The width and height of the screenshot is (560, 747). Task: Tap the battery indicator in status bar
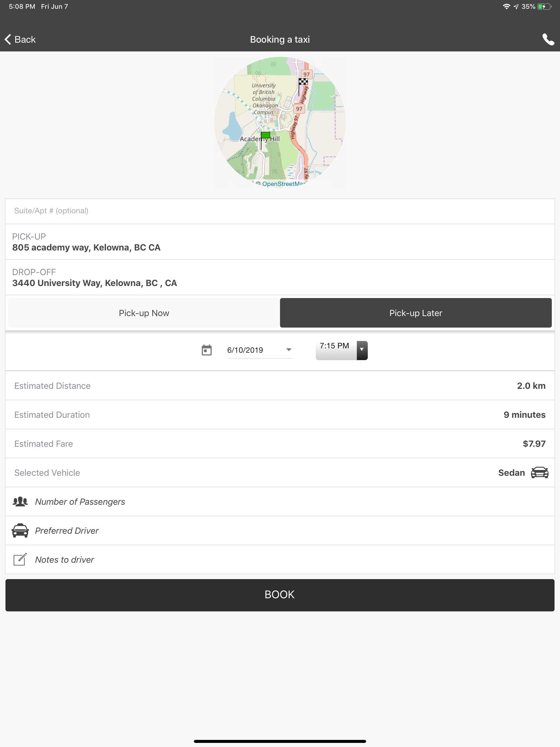point(544,6)
